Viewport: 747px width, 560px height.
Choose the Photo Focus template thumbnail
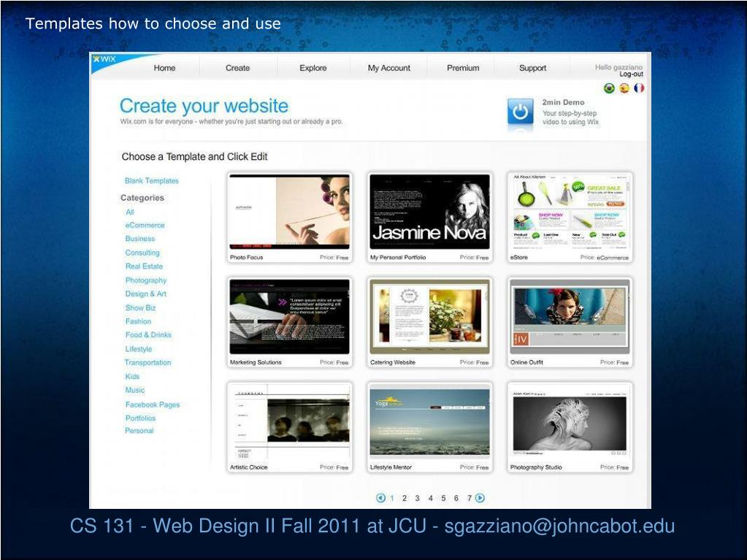coord(289,212)
